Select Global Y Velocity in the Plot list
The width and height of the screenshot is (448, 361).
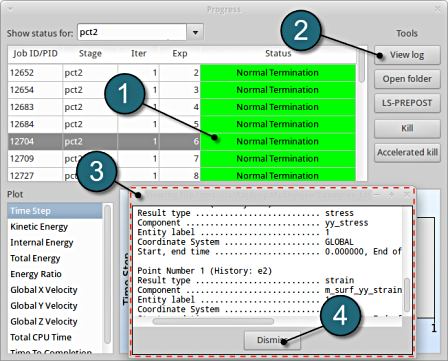(55, 306)
